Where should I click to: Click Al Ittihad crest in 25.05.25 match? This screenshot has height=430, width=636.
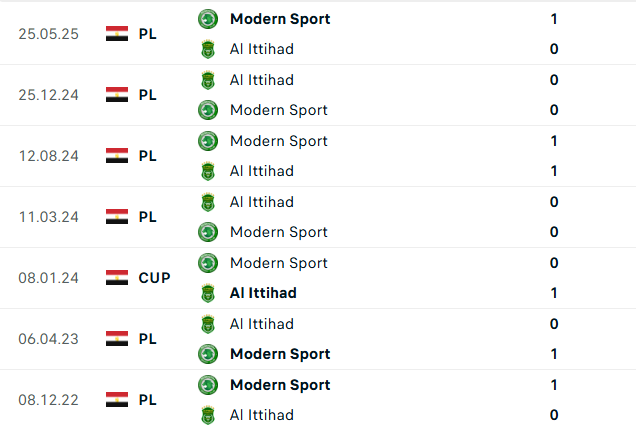point(208,49)
